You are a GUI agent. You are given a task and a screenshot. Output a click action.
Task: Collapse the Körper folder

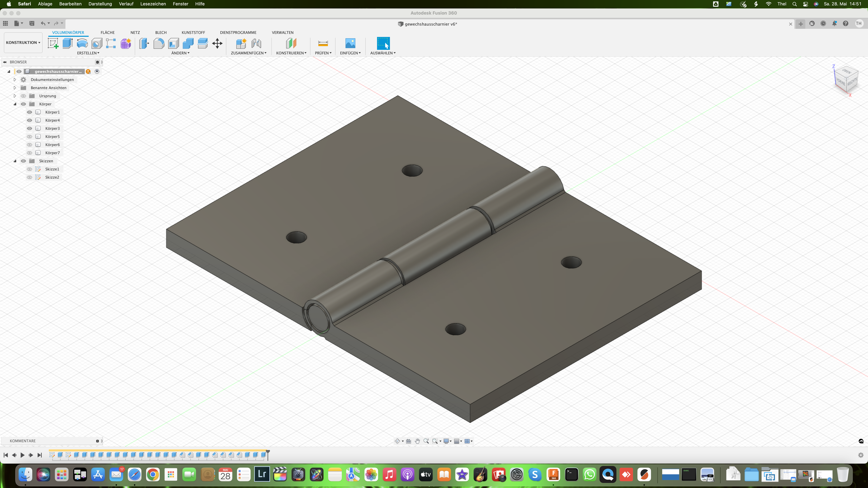point(15,104)
